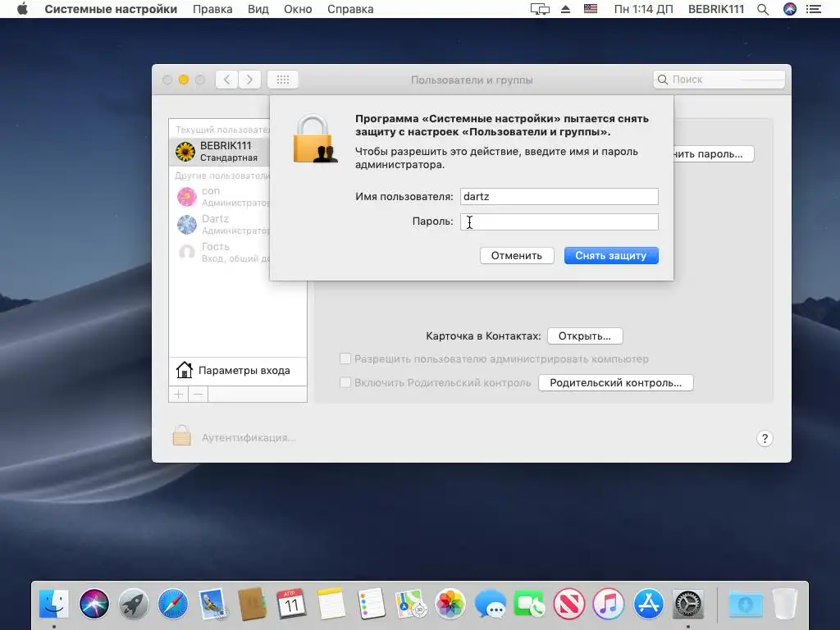
Task: Open Downloads folder in Dock
Action: point(745,604)
